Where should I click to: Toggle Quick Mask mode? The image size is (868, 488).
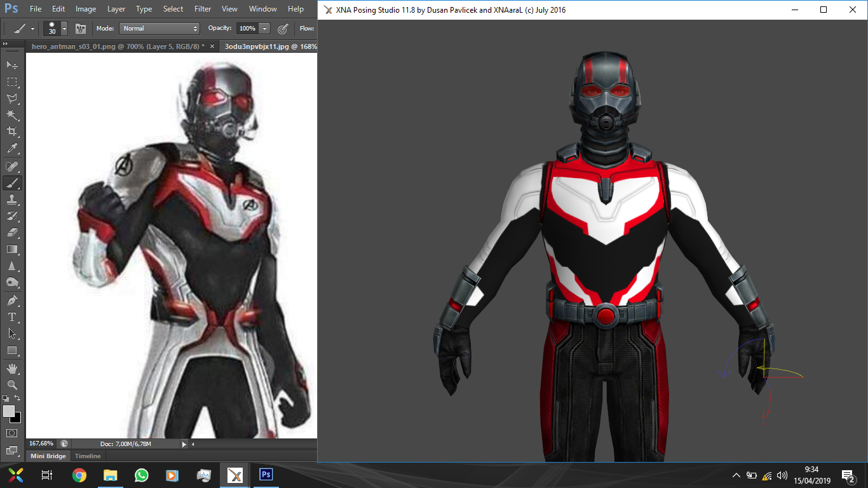[x=12, y=433]
